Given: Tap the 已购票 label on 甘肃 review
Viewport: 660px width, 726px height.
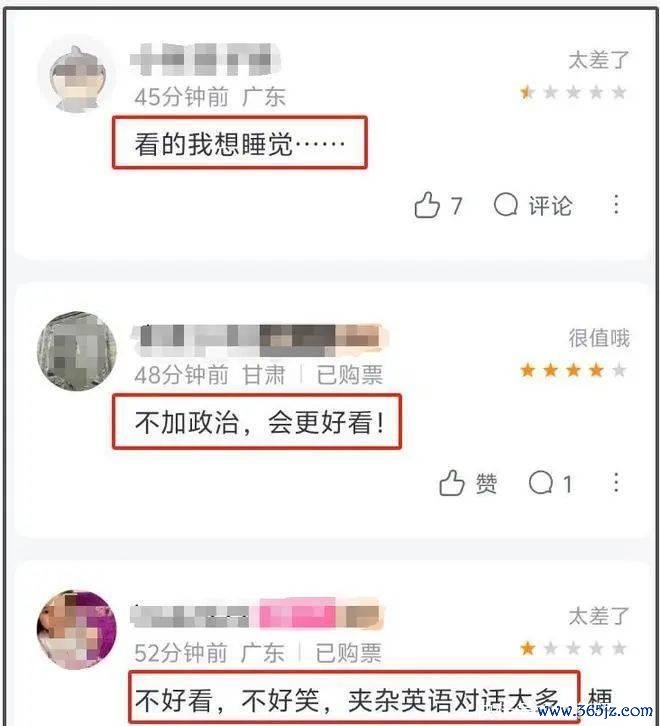Looking at the screenshot, I should (350, 375).
